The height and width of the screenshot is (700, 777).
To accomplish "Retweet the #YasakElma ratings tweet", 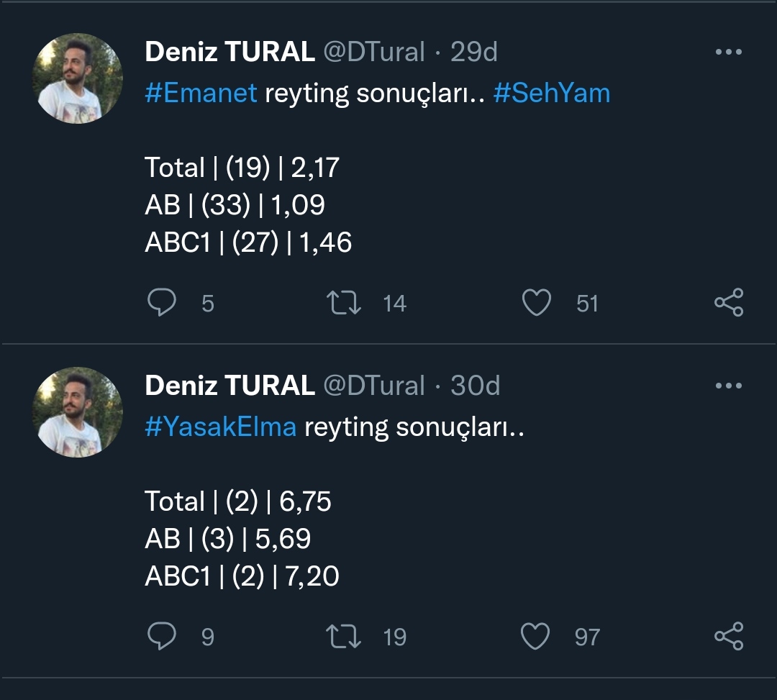I will click(x=344, y=637).
